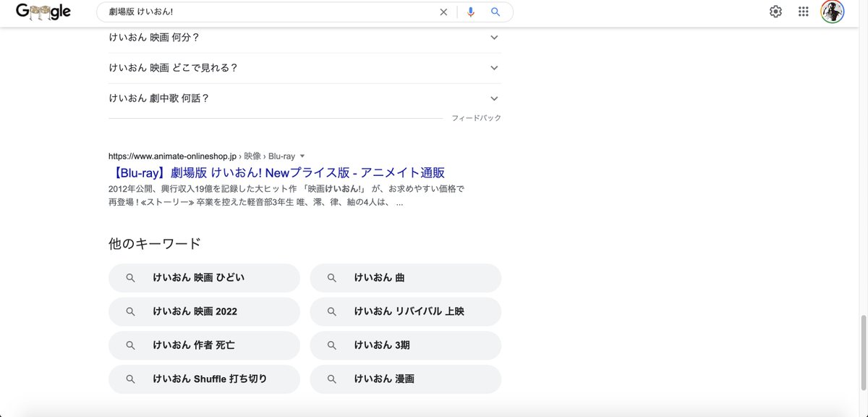Open settings gear menu
Viewport: 868px width, 417px height.
pos(775,12)
